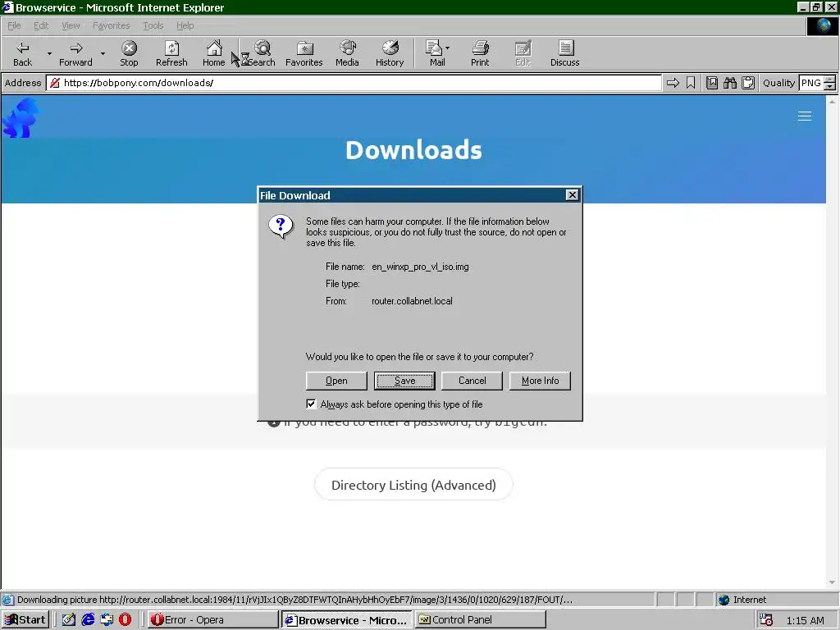The height and width of the screenshot is (630, 840).
Task: Show the History pane
Action: point(390,53)
